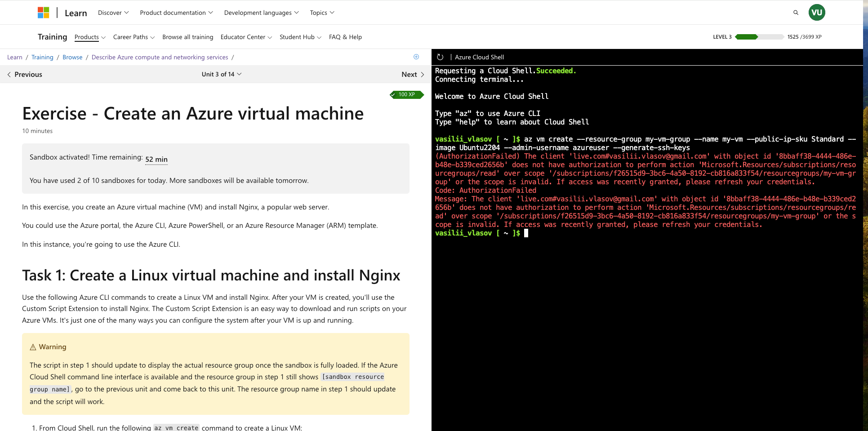
Task: Click the 52 min remaining time link
Action: tap(156, 159)
